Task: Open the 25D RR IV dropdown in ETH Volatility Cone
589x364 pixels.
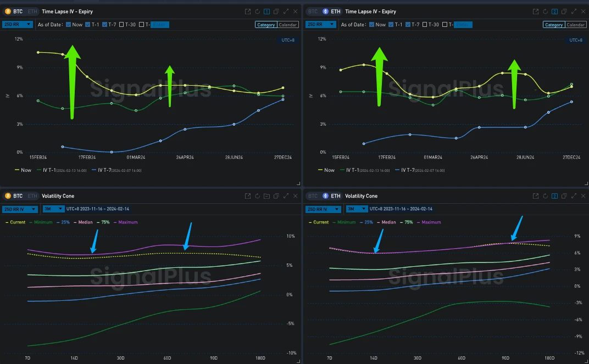Action: click(324, 209)
